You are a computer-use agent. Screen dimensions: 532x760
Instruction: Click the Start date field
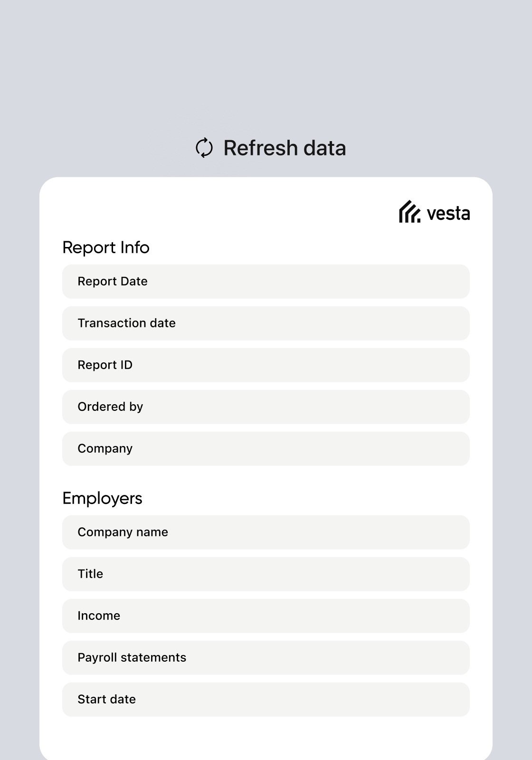pyautogui.click(x=266, y=700)
